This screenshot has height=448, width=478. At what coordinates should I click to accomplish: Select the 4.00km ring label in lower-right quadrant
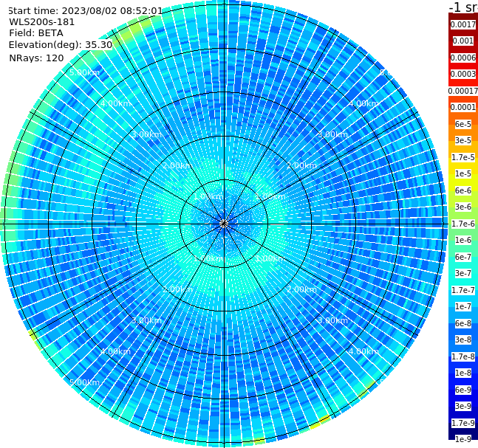coord(363,351)
